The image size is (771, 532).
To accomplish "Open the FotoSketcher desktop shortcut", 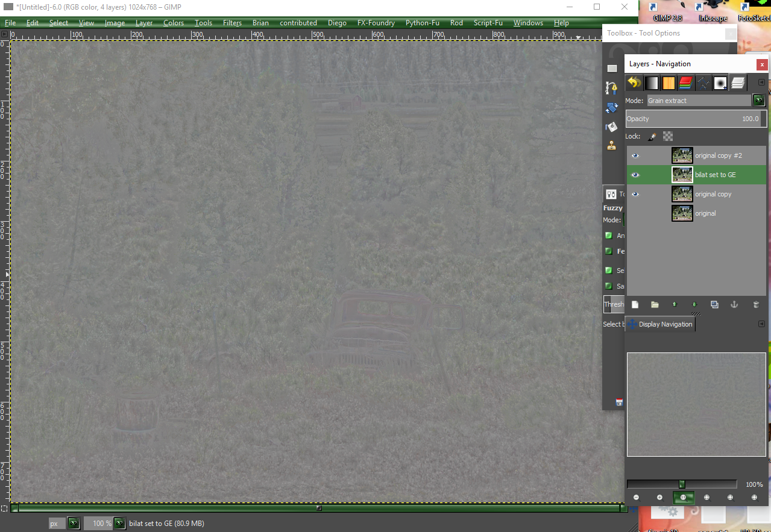I will [x=754, y=11].
